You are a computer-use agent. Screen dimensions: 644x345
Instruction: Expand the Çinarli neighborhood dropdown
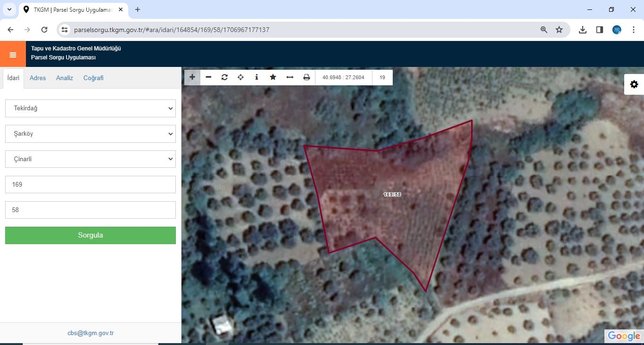(91, 159)
